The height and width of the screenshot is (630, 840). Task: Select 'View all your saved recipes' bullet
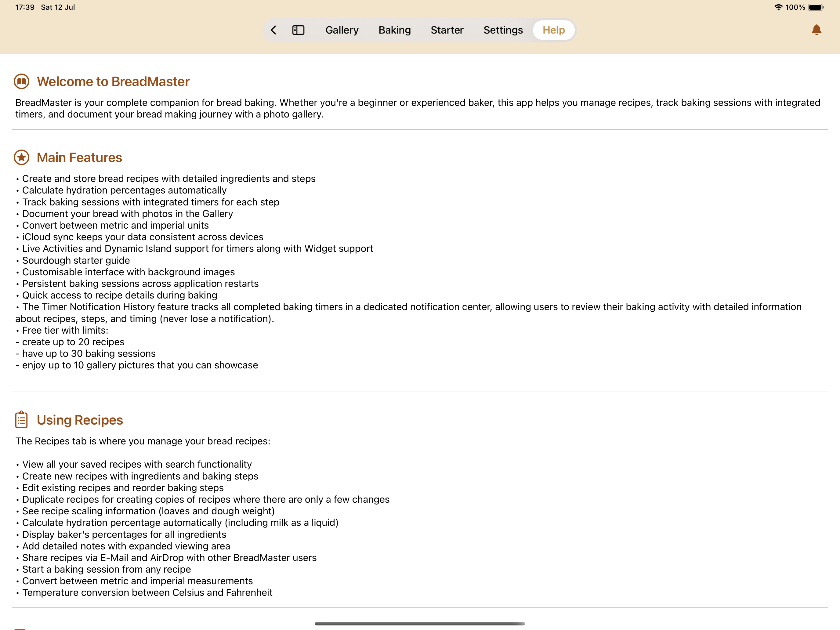(134, 464)
